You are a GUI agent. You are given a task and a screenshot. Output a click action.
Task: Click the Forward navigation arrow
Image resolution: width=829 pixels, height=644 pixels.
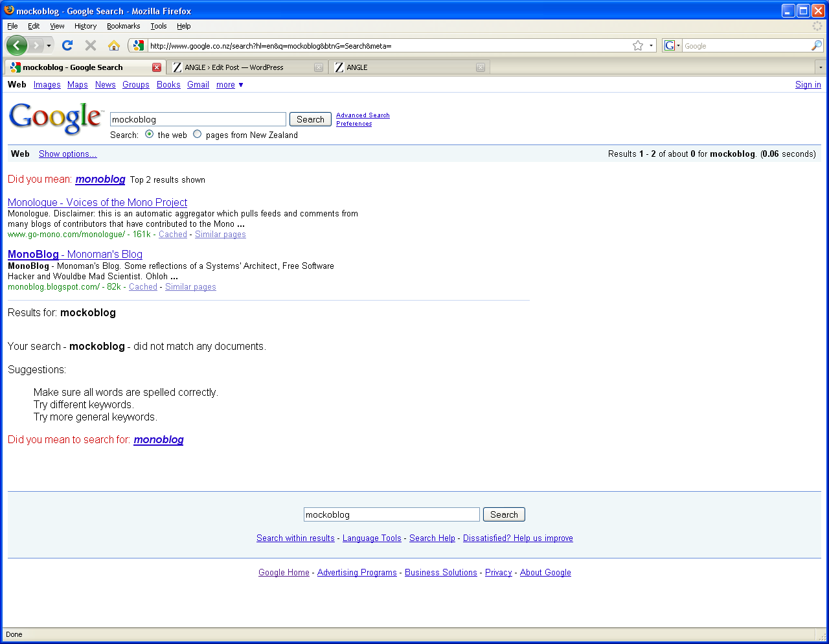click(36, 45)
